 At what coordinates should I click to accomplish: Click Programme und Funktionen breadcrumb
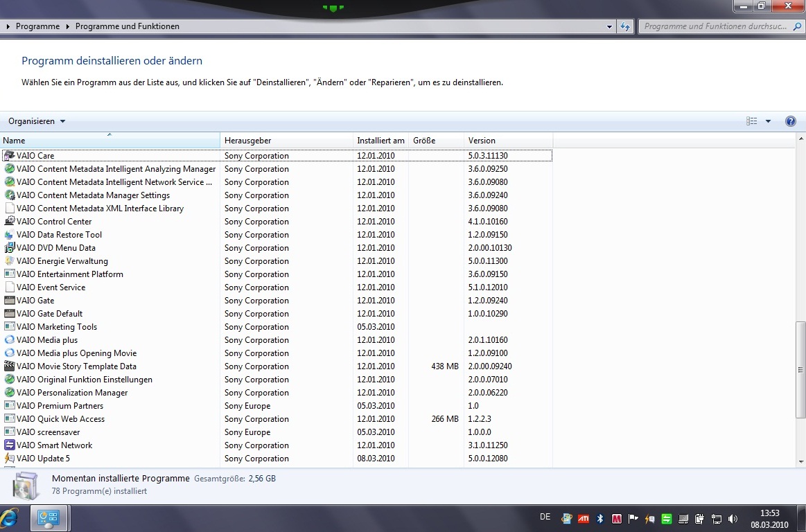[128, 26]
